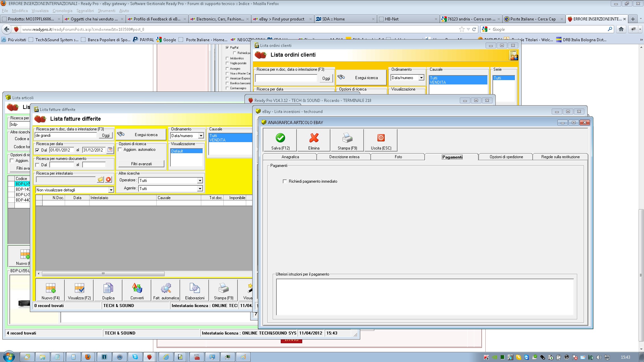Toggle the Dal checkbox in Ricerca per numero documento
The height and width of the screenshot is (362, 644).
[37, 165]
